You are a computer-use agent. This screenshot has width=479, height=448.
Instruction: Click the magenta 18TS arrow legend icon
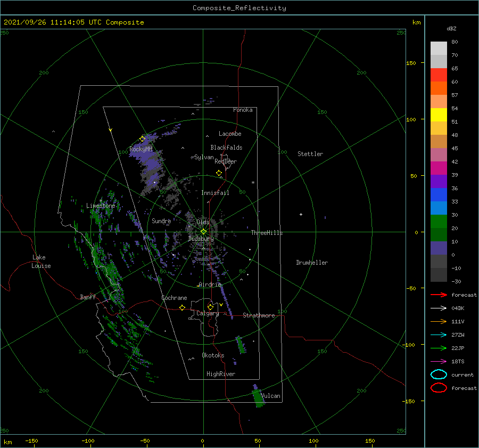click(x=439, y=362)
